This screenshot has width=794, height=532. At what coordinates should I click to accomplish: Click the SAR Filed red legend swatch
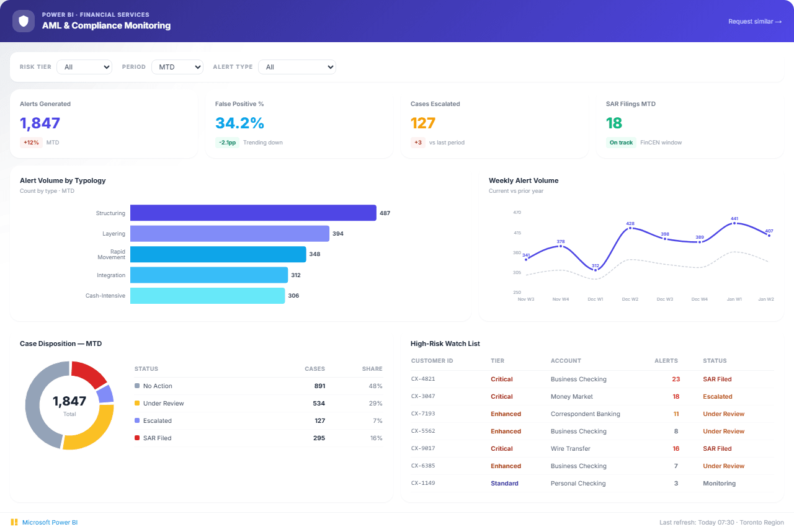tap(137, 438)
